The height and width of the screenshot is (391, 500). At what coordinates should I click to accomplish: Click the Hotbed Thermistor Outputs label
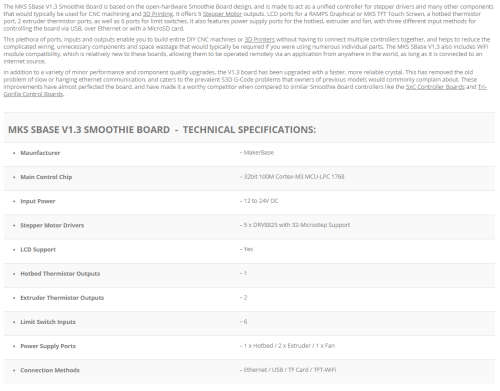point(60,274)
